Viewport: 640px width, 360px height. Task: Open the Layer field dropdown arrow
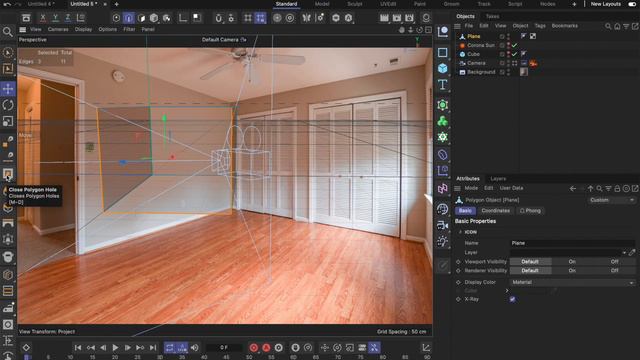[x=624, y=253]
